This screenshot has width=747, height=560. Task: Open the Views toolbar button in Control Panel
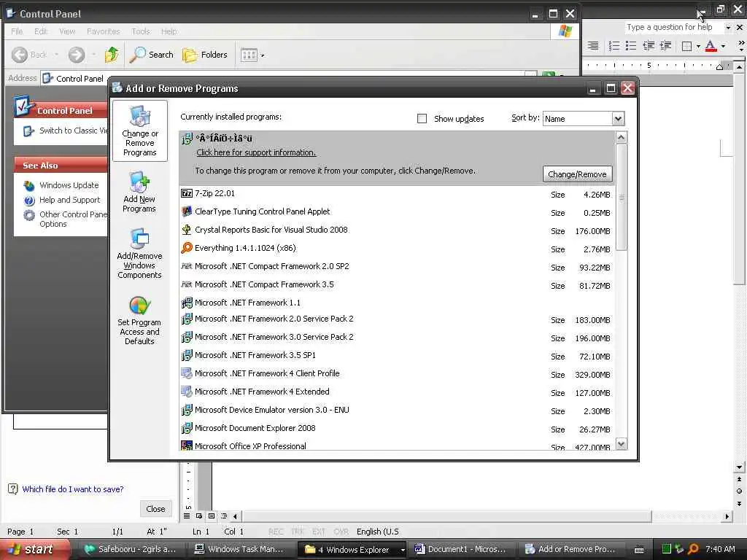[x=249, y=55]
